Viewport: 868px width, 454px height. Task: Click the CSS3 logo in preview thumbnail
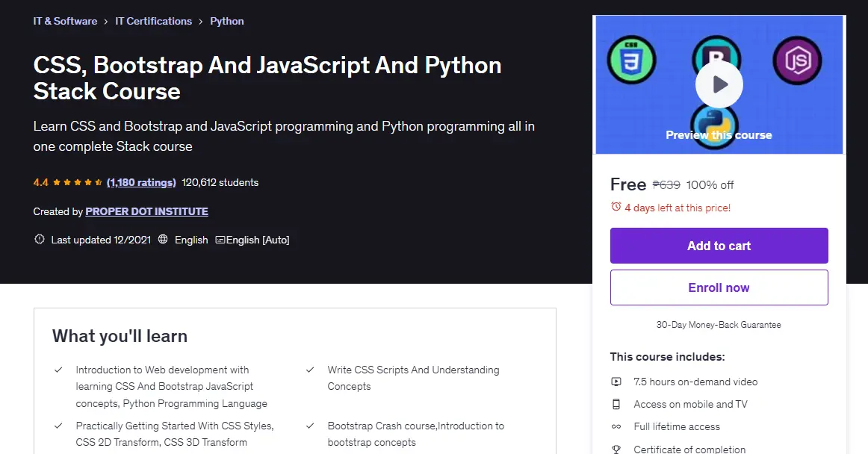(x=632, y=60)
